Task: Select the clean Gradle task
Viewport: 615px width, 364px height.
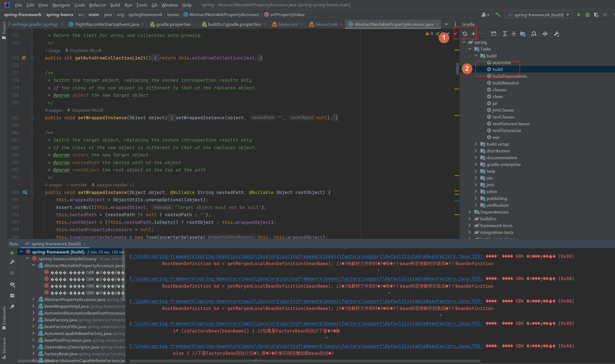Action: coord(497,96)
